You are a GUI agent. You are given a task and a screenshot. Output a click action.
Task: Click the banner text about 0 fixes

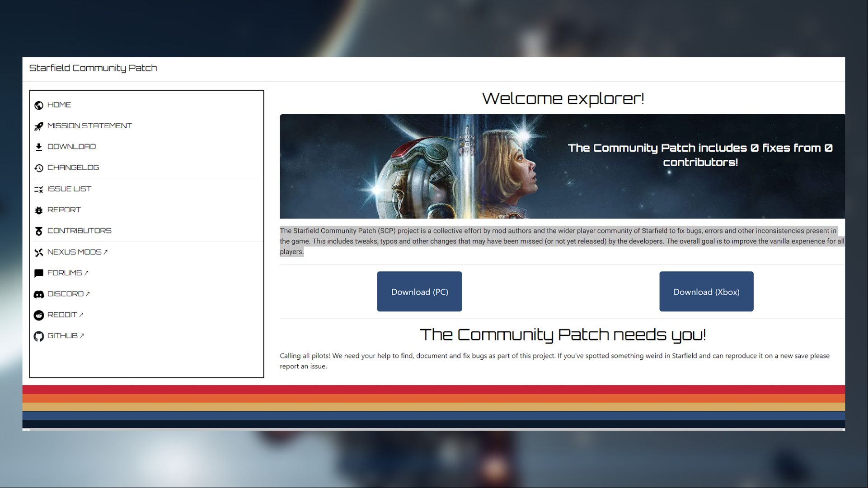click(700, 155)
